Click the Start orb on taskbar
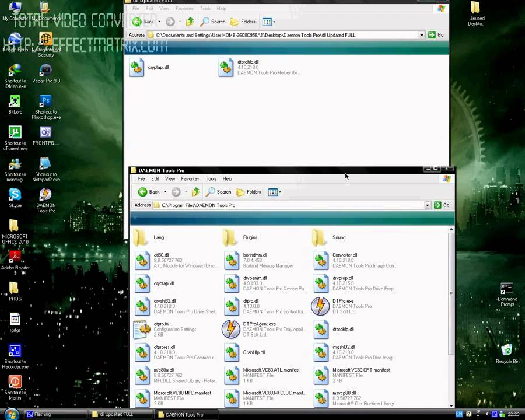Image resolution: width=525 pixels, height=420 pixels. click(12, 414)
